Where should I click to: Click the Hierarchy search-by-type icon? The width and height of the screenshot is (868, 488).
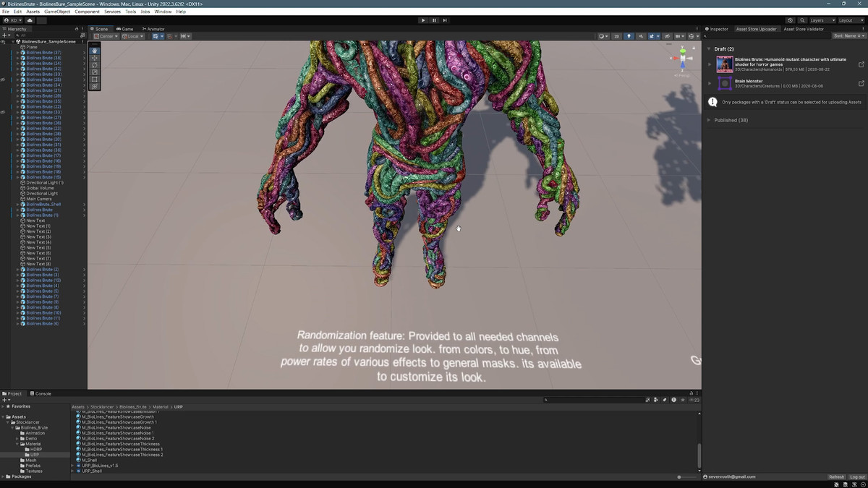82,35
